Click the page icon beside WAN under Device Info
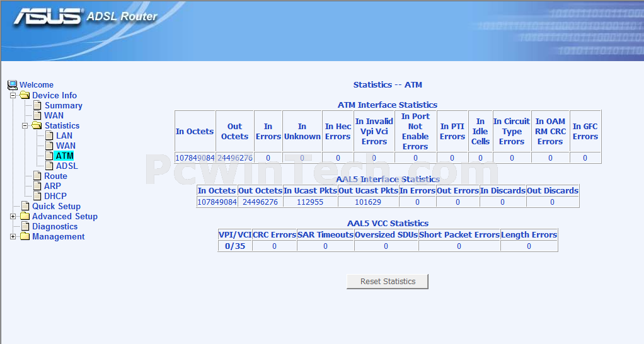 click(x=37, y=115)
